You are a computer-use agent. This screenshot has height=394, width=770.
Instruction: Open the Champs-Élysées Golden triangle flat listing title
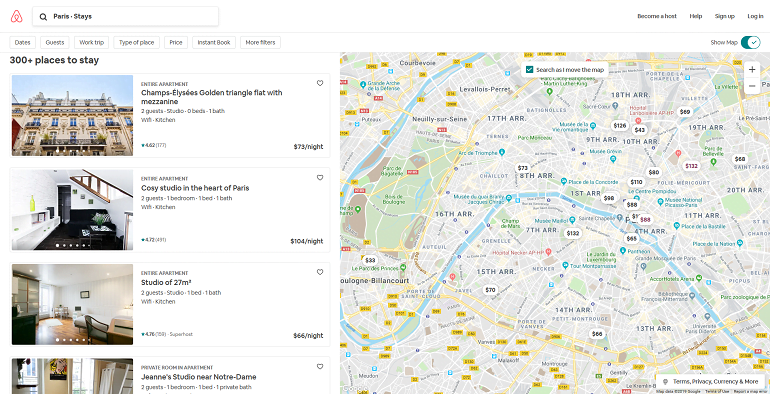click(x=212, y=97)
